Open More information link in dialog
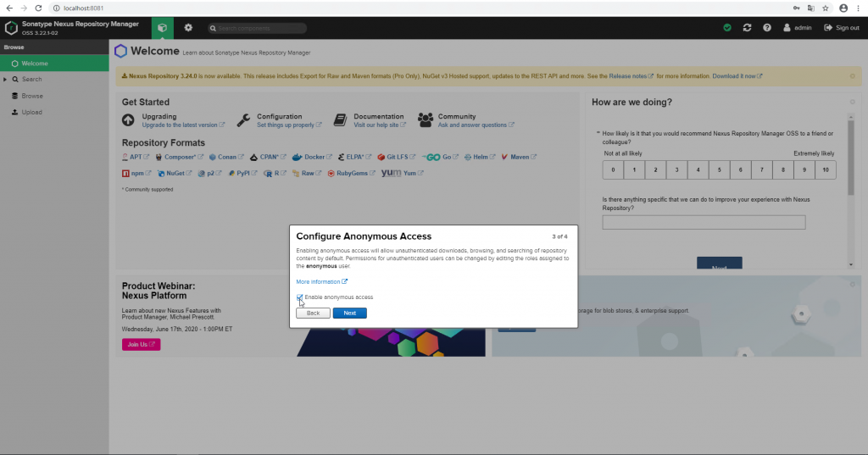The image size is (868, 455). coord(321,282)
